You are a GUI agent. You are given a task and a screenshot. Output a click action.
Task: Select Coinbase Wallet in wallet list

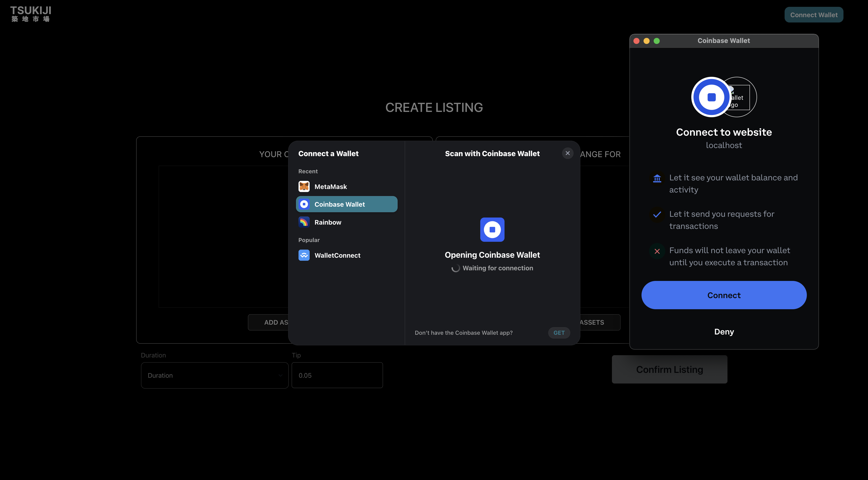(346, 204)
